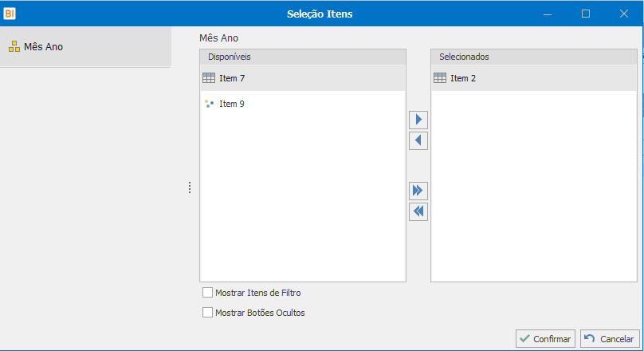Click the table icon next to Item 2
Screen dimensions: 644x351
pos(440,78)
